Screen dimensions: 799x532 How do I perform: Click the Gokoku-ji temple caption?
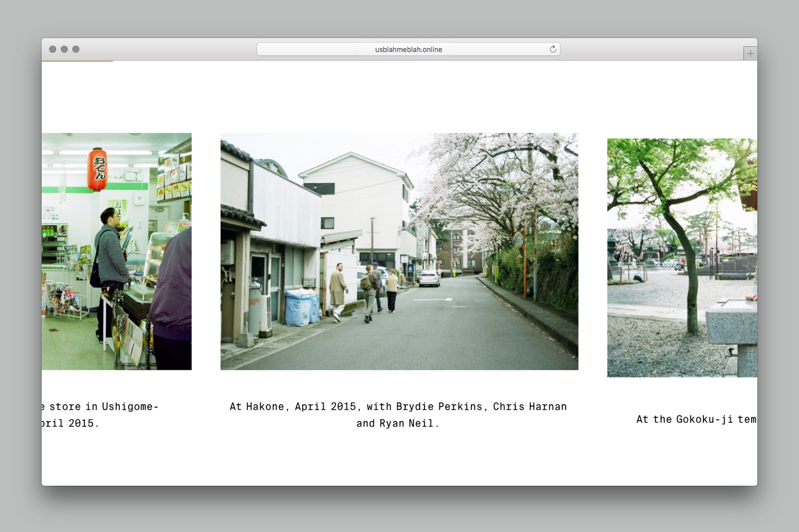(x=696, y=419)
